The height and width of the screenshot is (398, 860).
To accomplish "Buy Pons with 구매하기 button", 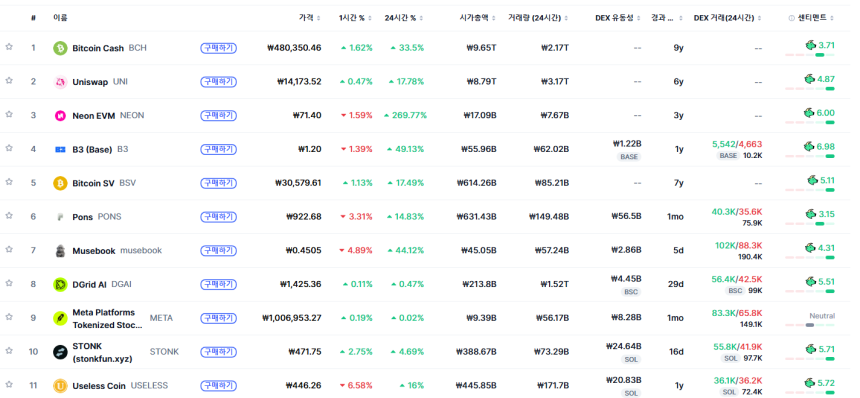I will (218, 217).
